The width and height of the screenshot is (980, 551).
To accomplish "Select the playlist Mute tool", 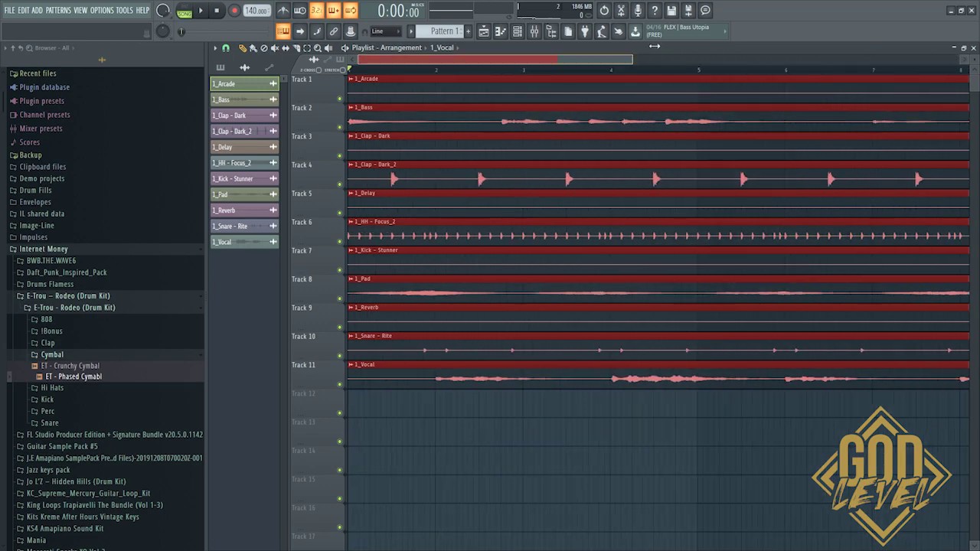I will click(x=275, y=48).
